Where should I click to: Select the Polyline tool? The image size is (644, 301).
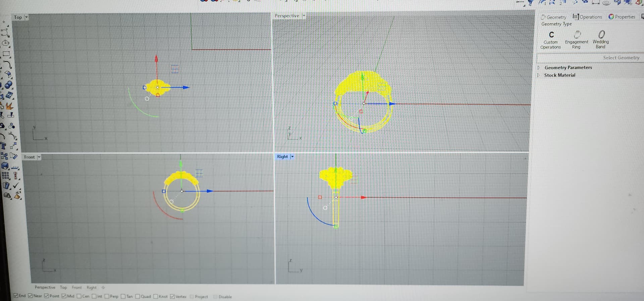point(5,32)
